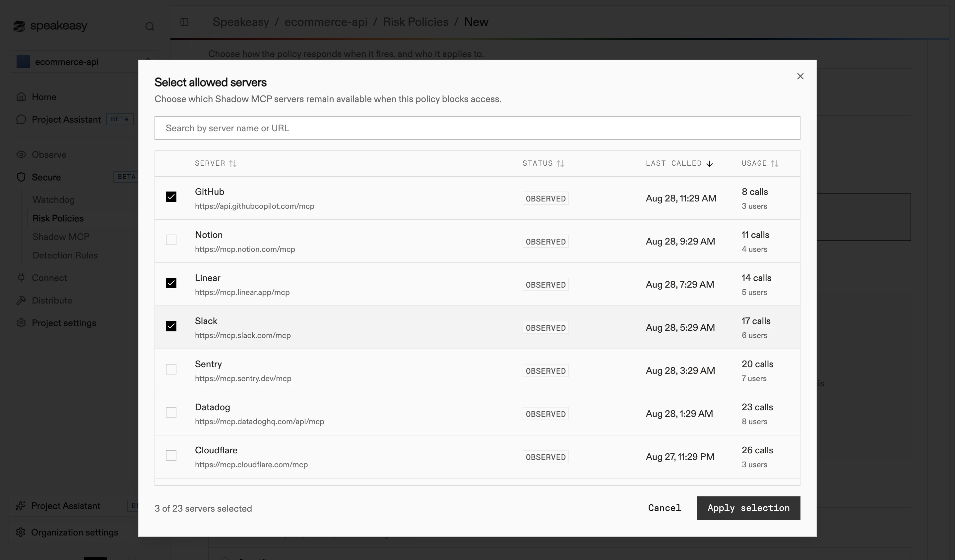Viewport: 955px width, 560px height.
Task: Click the Organization settings gear icon
Action: tap(21, 532)
